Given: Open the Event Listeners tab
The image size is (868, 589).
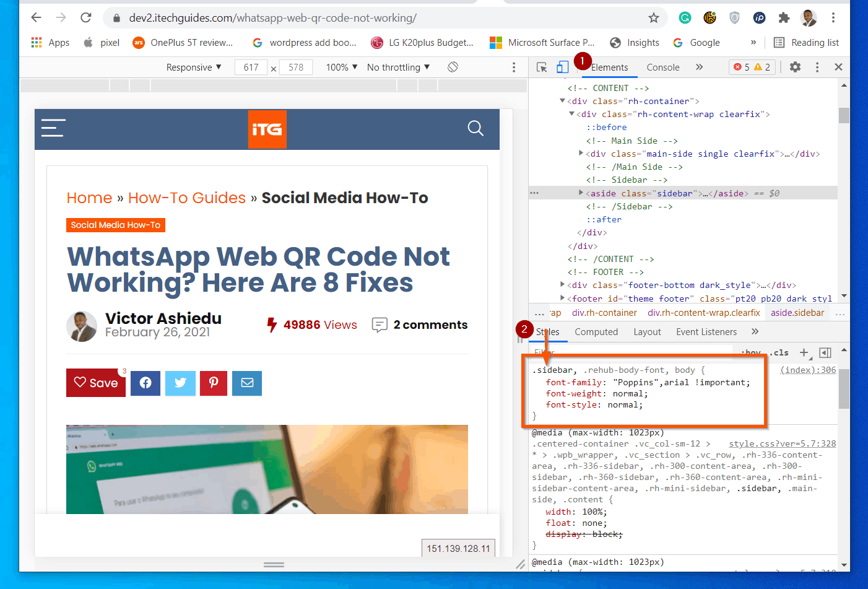Looking at the screenshot, I should tap(706, 332).
